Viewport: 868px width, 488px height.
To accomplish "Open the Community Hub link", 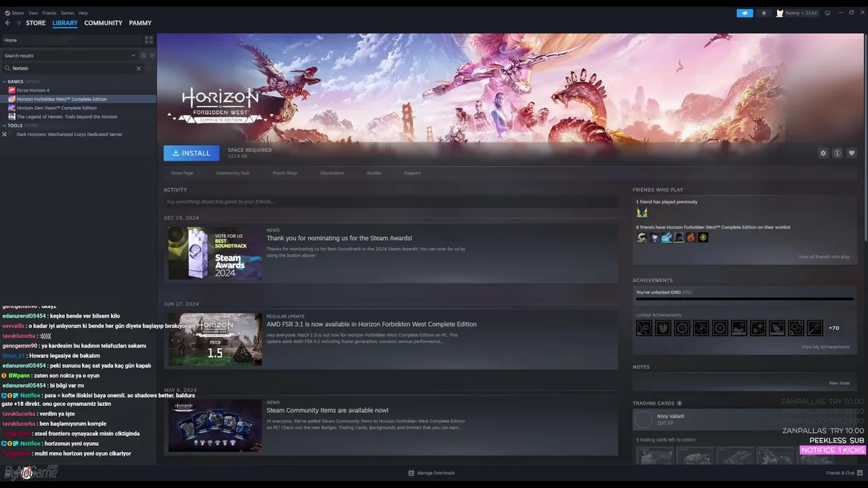I will 233,173.
